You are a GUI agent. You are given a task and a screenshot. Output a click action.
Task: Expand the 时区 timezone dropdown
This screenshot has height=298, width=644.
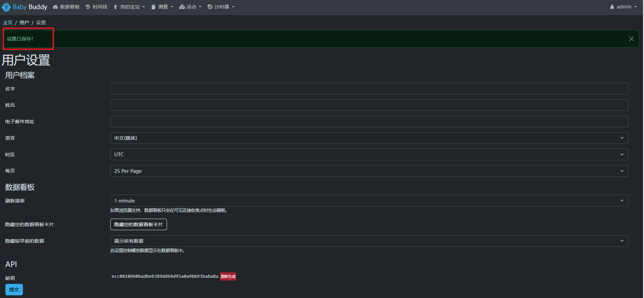[x=369, y=155]
